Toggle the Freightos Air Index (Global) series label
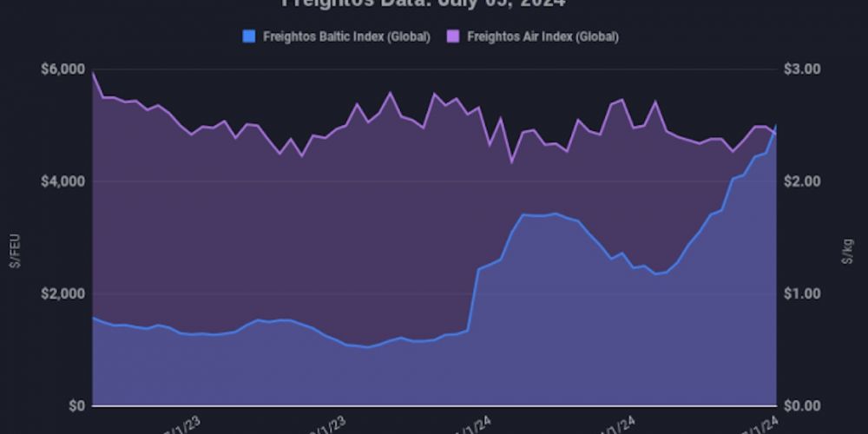The height and width of the screenshot is (434, 868). point(542,36)
